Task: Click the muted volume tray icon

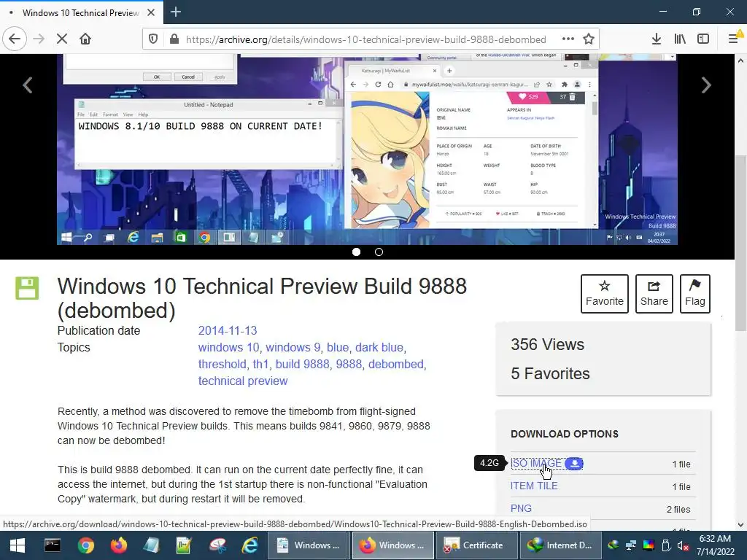Action: pyautogui.click(x=683, y=545)
